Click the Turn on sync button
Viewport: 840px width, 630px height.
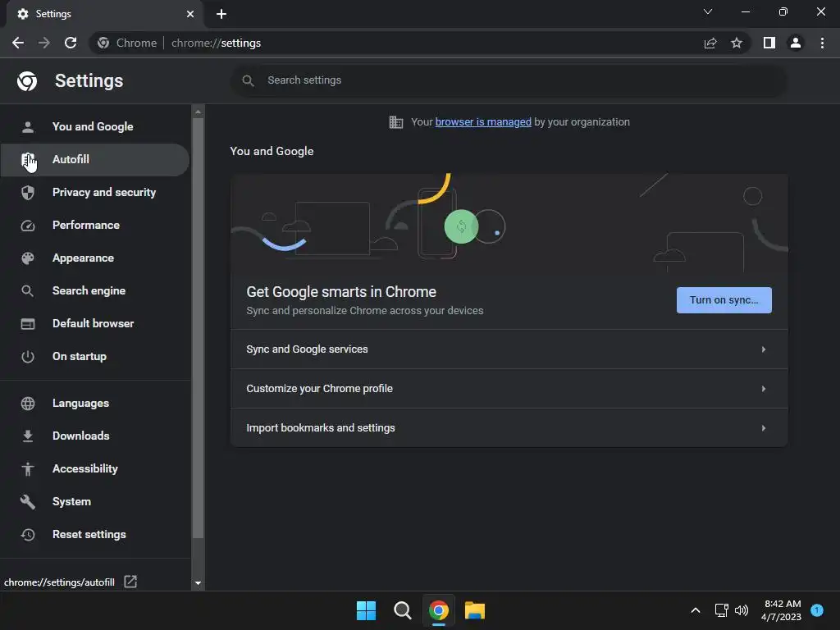(x=724, y=300)
